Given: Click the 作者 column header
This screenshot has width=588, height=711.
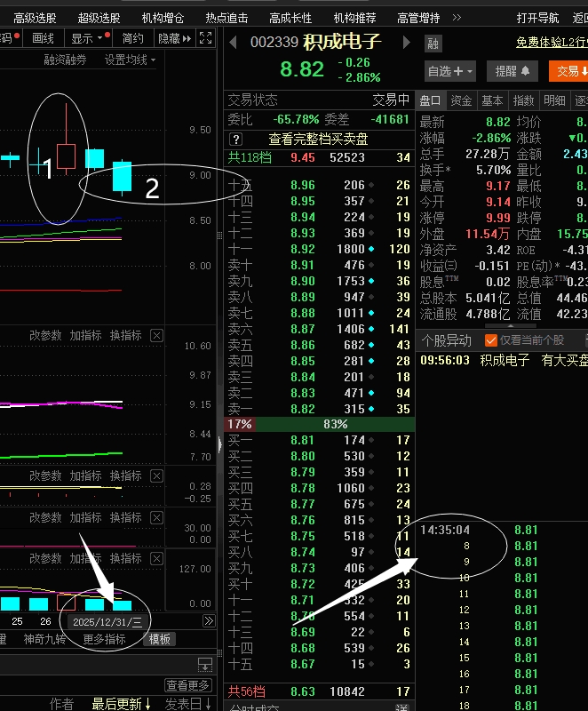Looking at the screenshot, I should point(61,704).
